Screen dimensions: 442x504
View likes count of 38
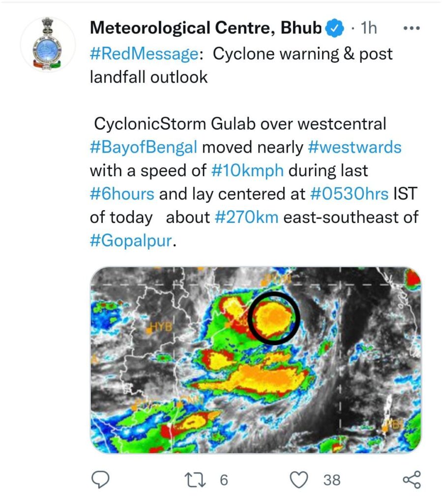pyautogui.click(x=331, y=480)
